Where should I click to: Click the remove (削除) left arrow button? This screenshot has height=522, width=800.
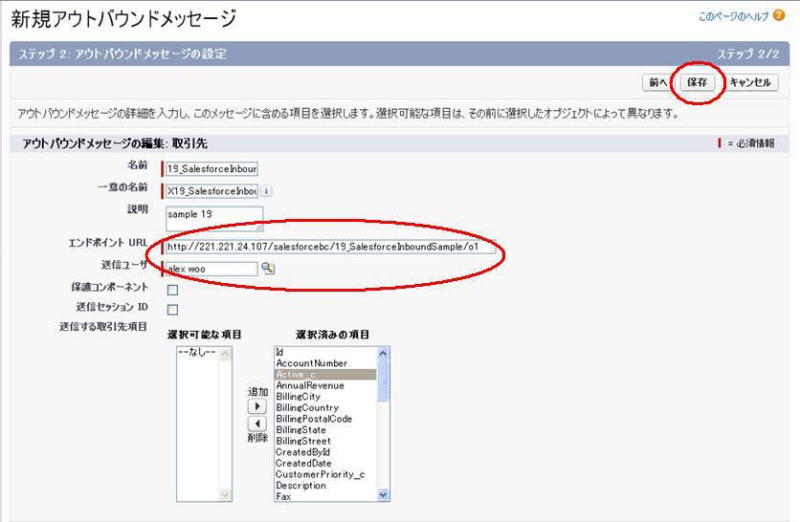(255, 424)
